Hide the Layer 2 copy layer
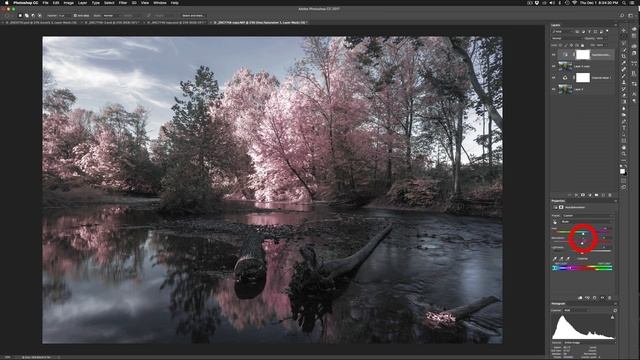This screenshot has height=360, width=640. [553, 66]
